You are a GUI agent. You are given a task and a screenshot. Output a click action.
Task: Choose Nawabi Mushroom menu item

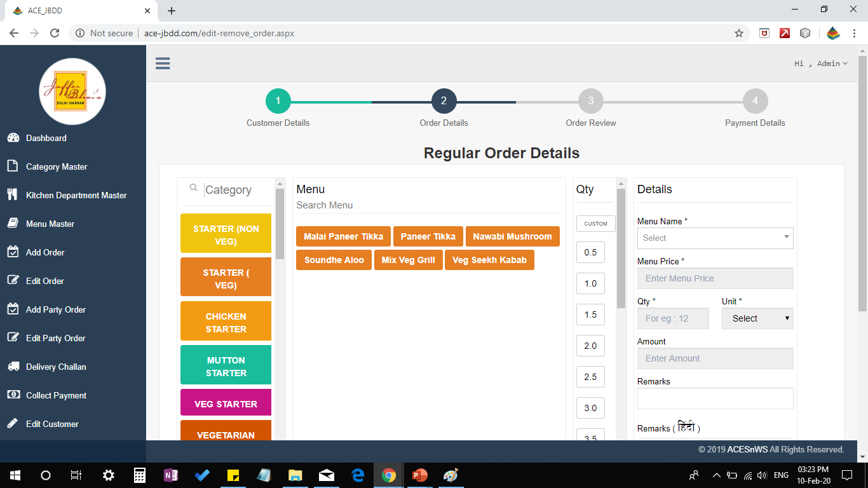coord(512,236)
